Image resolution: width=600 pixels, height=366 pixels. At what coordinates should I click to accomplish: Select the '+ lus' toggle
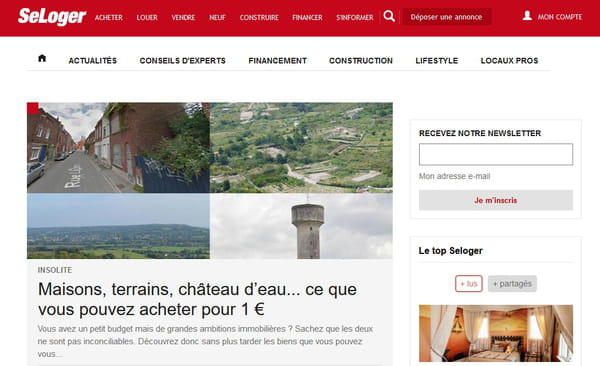469,284
